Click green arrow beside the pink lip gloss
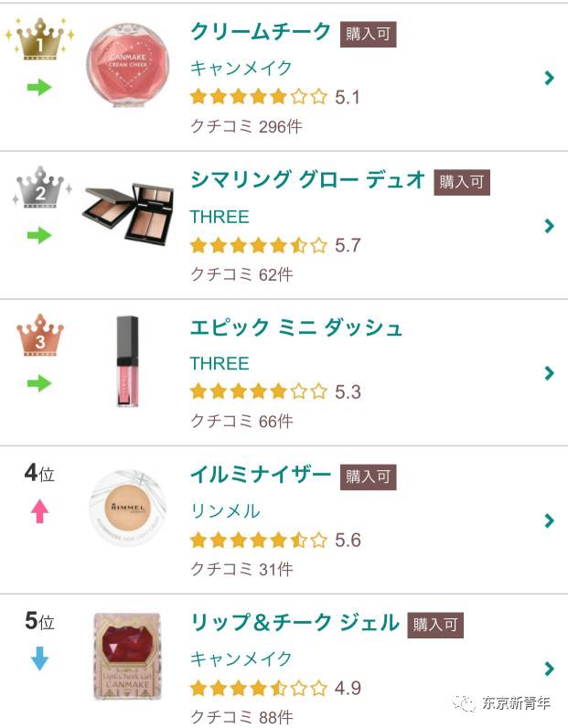 (39, 382)
